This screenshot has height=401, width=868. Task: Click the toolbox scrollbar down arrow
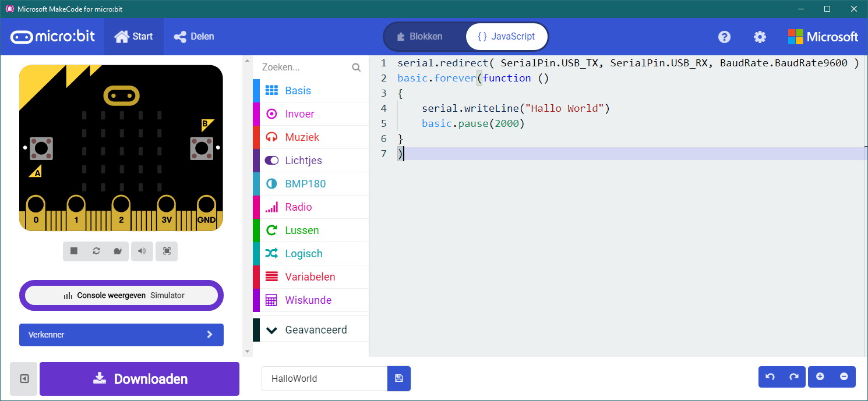[247, 352]
